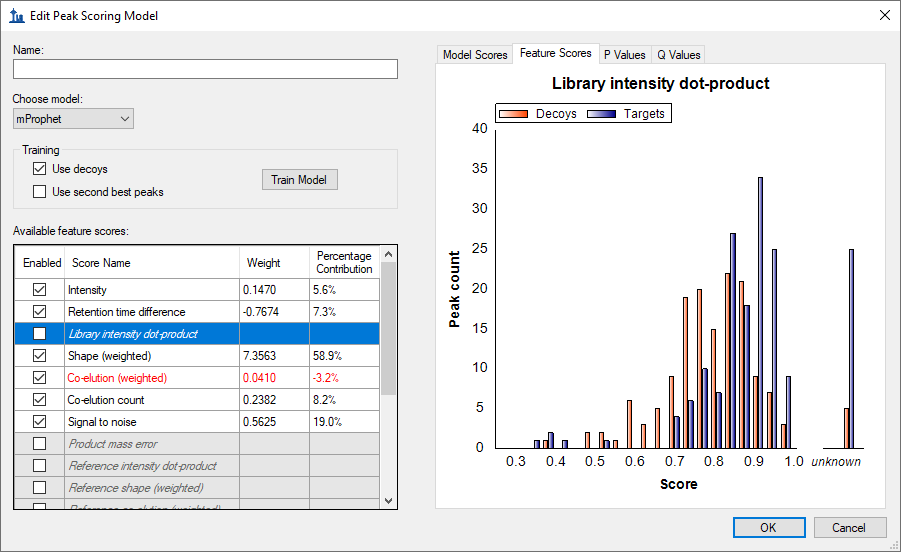Switch to the Model Scores tab
The image size is (901, 552).
[475, 55]
